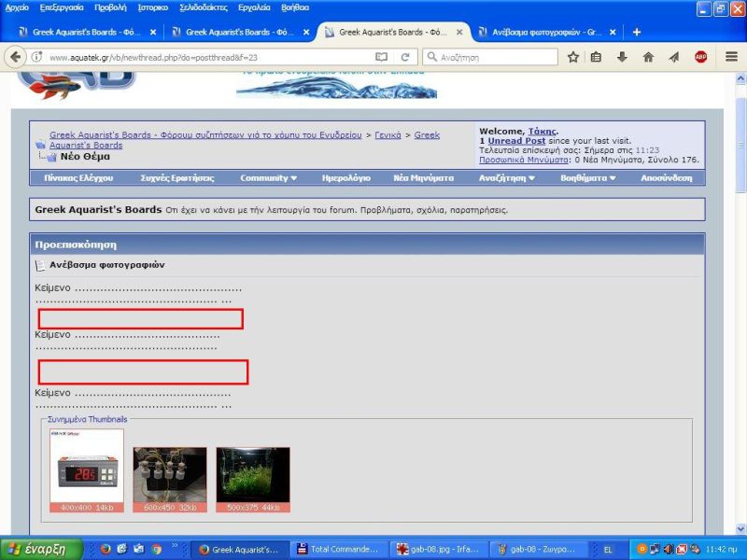Expand the Community dropdown menu
The image size is (747, 560).
click(268, 177)
